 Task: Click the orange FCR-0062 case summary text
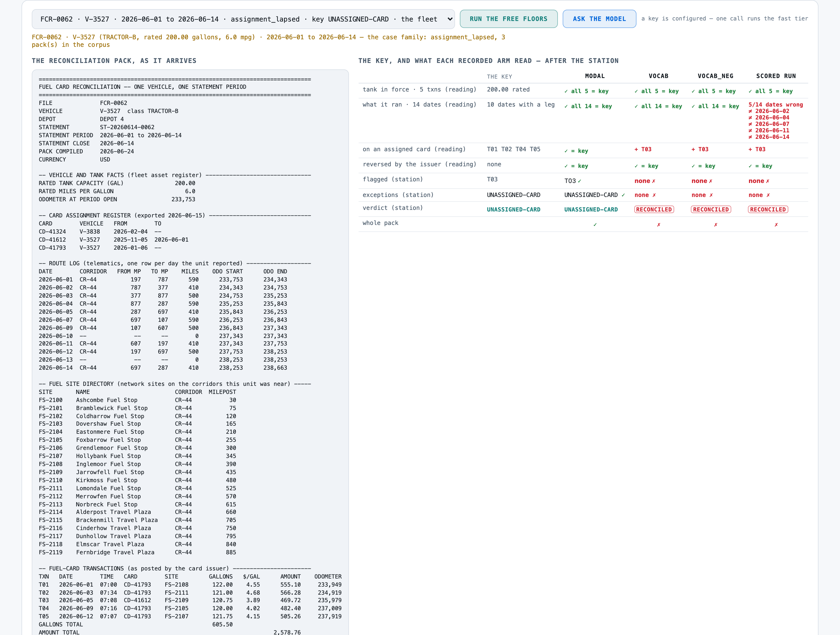click(268, 41)
